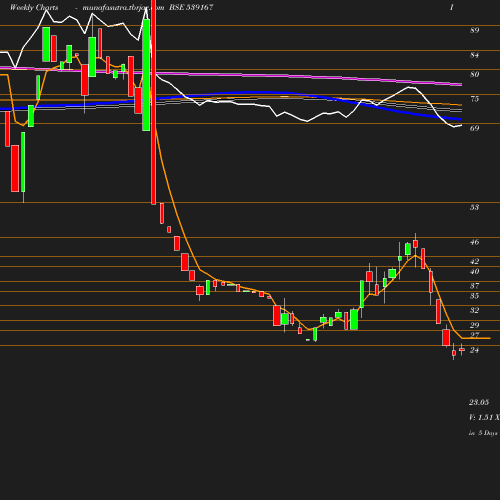Click the 27 price axis label
Image resolution: width=500 pixels, height=500 pixels.
[474, 335]
